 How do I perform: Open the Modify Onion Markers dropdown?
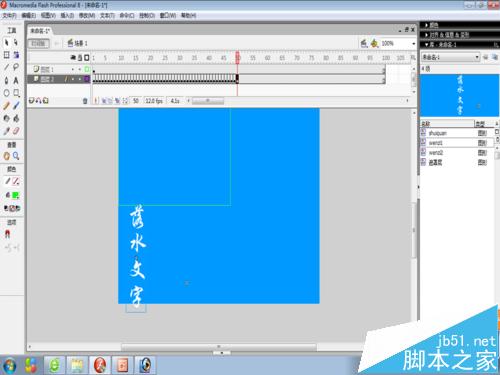click(125, 100)
